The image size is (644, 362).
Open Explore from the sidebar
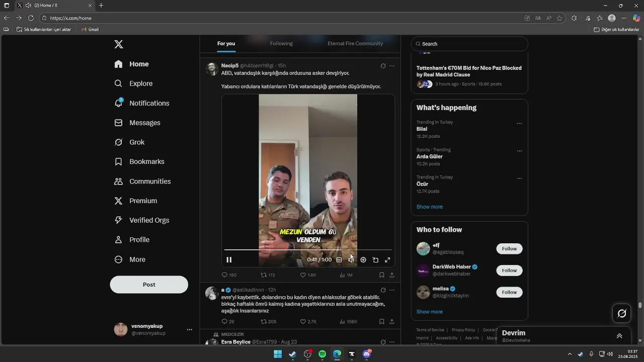[133, 83]
